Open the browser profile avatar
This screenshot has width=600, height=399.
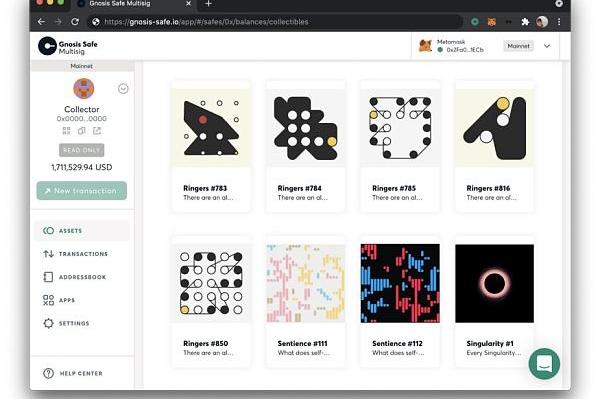coord(542,22)
